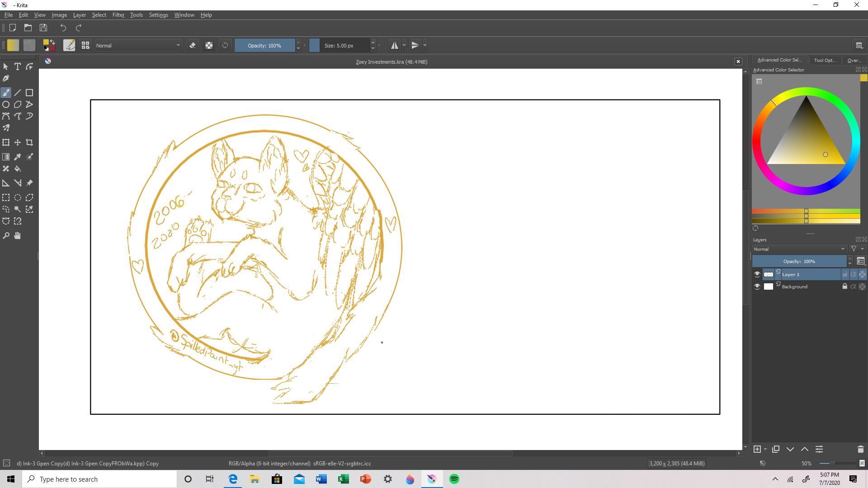Open layer thumbnail size menu
This screenshot has width=868, height=488.
click(x=861, y=261)
